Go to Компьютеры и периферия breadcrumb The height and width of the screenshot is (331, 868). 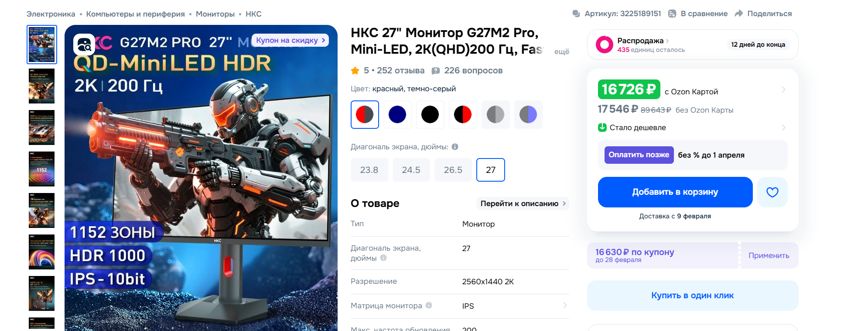coord(135,14)
